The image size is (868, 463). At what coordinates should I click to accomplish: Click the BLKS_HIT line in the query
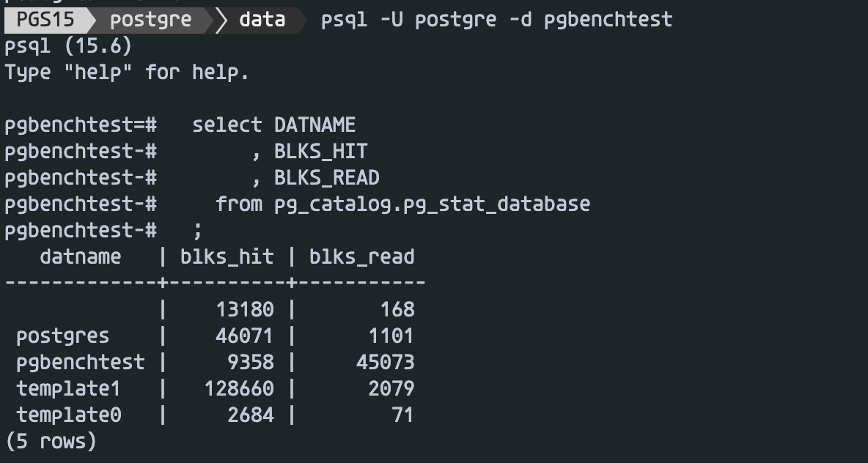320,152
